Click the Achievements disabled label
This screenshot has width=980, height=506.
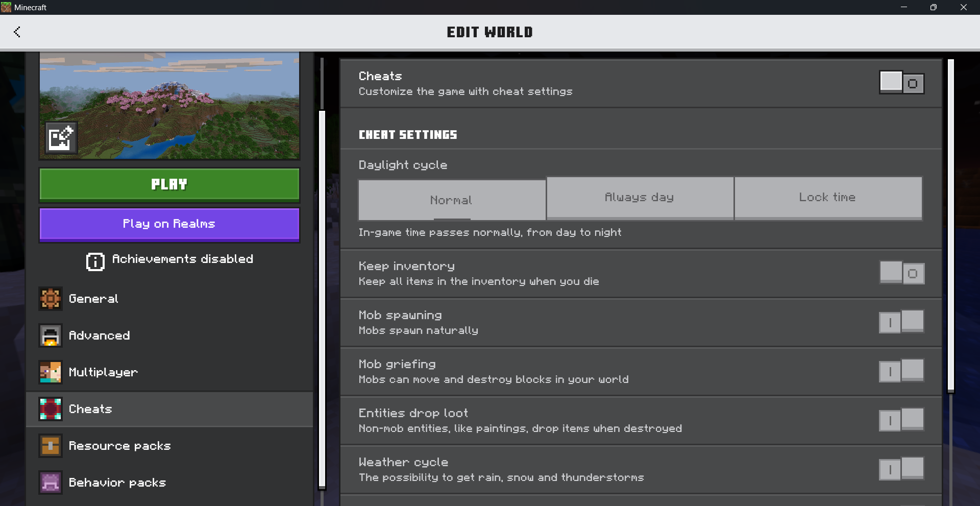point(183,259)
